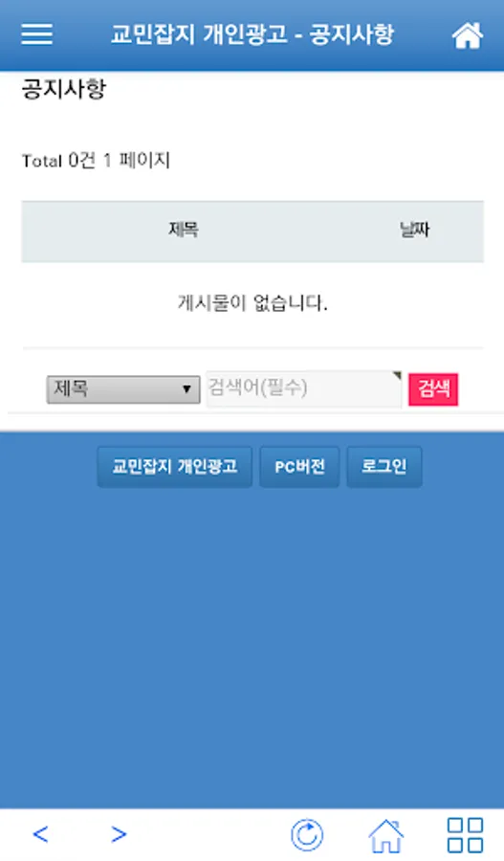Image resolution: width=504 pixels, height=861 pixels.
Task: Tap the white home icon in header
Action: click(x=468, y=35)
